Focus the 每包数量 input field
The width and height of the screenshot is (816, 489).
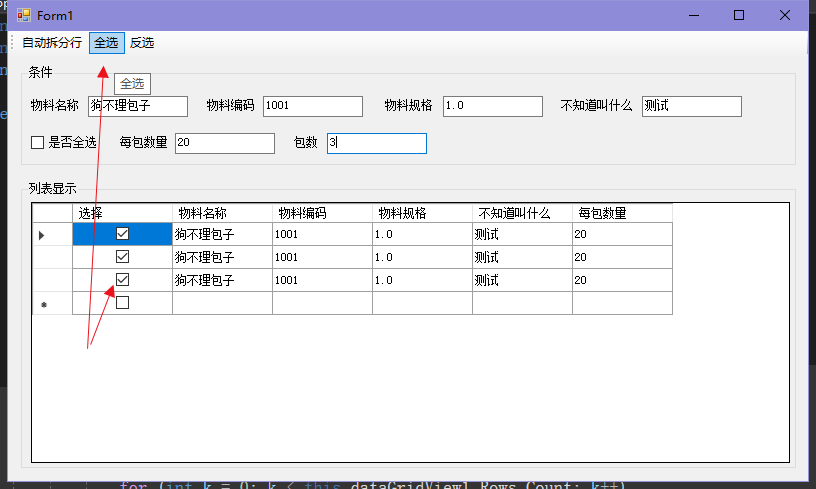pyautogui.click(x=225, y=143)
